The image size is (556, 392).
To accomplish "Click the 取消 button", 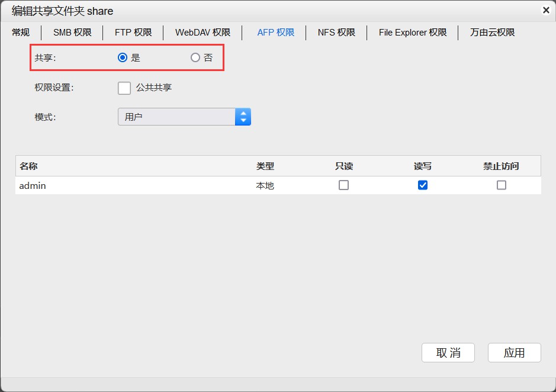I will point(448,353).
